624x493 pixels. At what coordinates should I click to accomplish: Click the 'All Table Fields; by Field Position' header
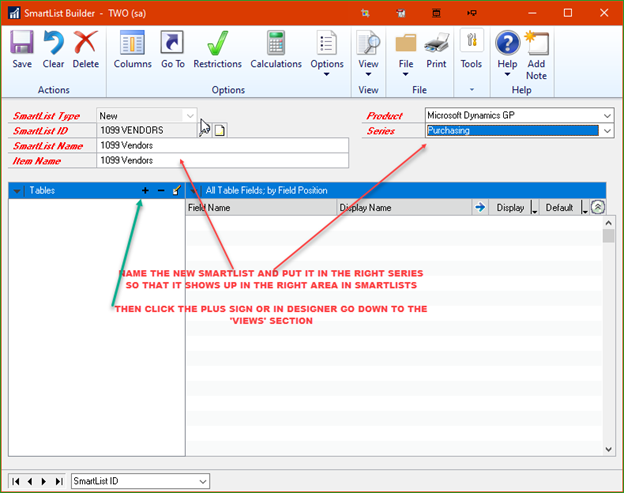coord(266,191)
